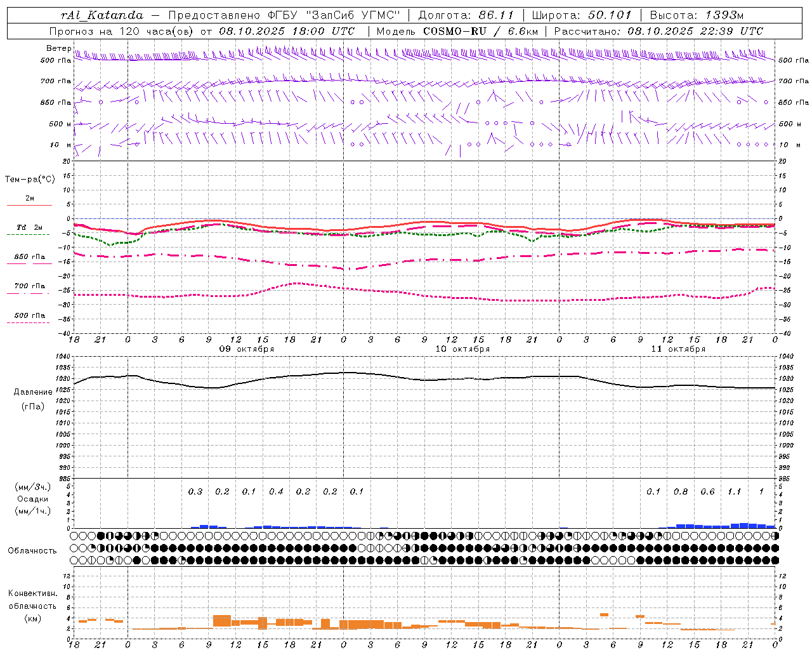The width and height of the screenshot is (812, 650).
Task: Click the 10 октября date label
Action: [x=462, y=349]
